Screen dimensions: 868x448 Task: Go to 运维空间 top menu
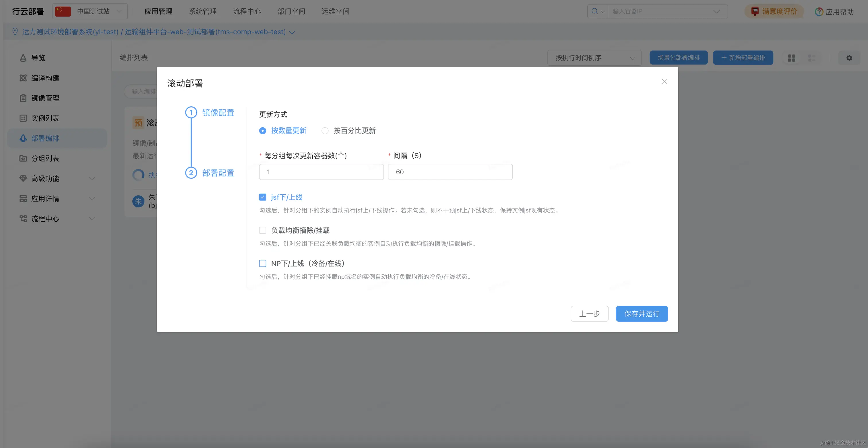(335, 11)
